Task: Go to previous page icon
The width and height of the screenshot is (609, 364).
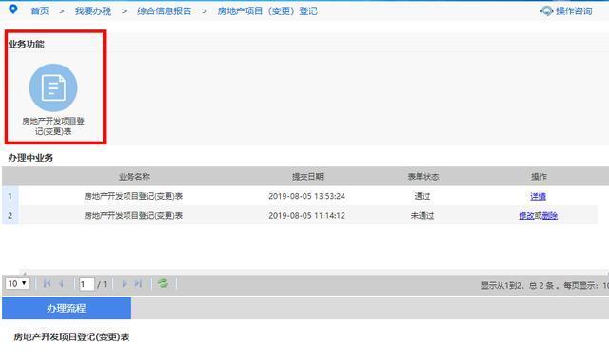Action: (61, 283)
